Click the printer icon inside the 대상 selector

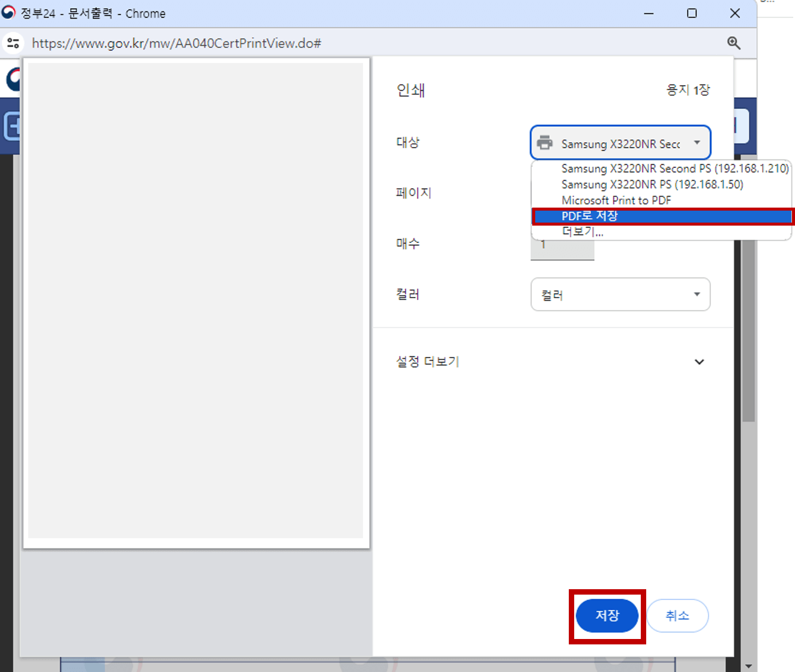tap(545, 143)
